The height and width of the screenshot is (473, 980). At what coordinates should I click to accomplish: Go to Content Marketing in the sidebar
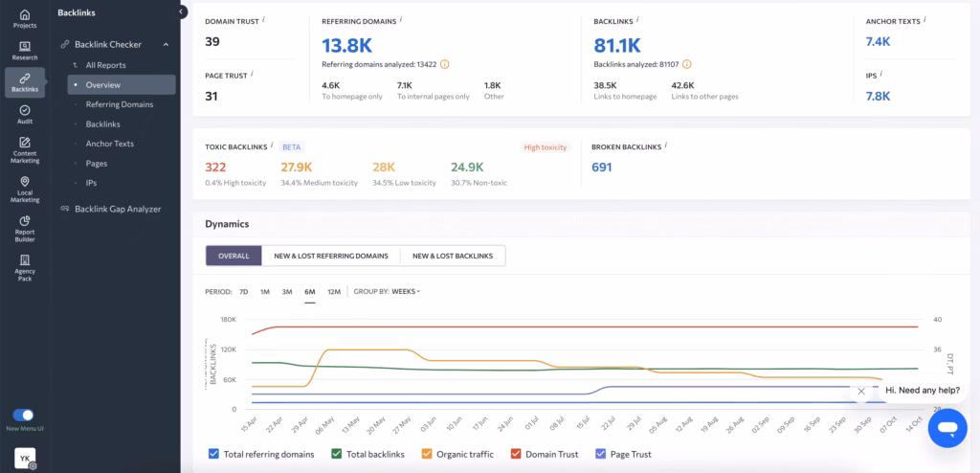[x=25, y=149]
